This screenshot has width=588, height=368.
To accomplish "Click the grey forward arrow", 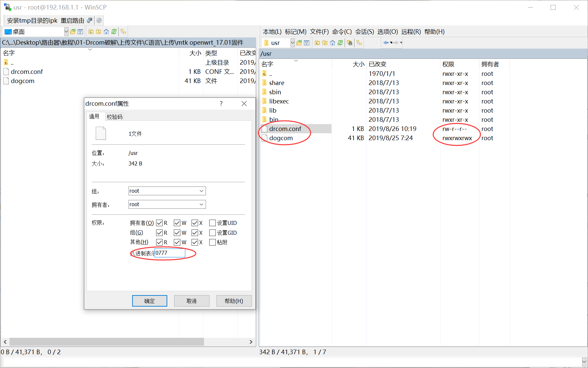I will [396, 43].
